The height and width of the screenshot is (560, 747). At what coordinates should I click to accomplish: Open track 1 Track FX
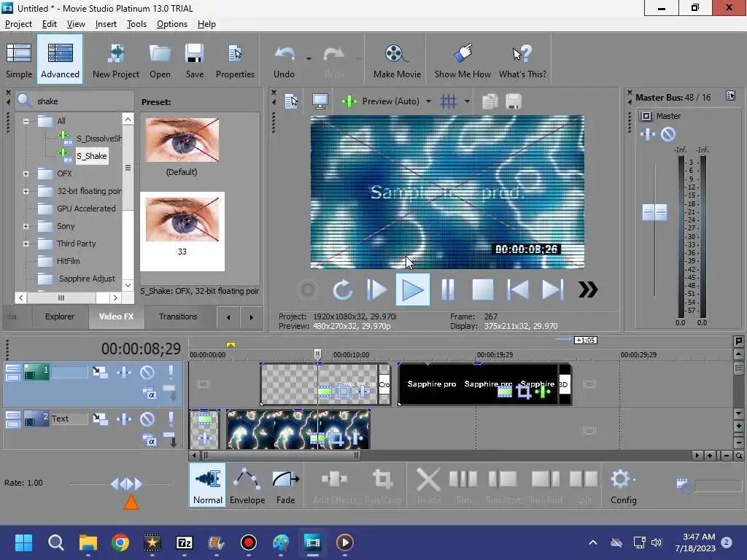124,372
